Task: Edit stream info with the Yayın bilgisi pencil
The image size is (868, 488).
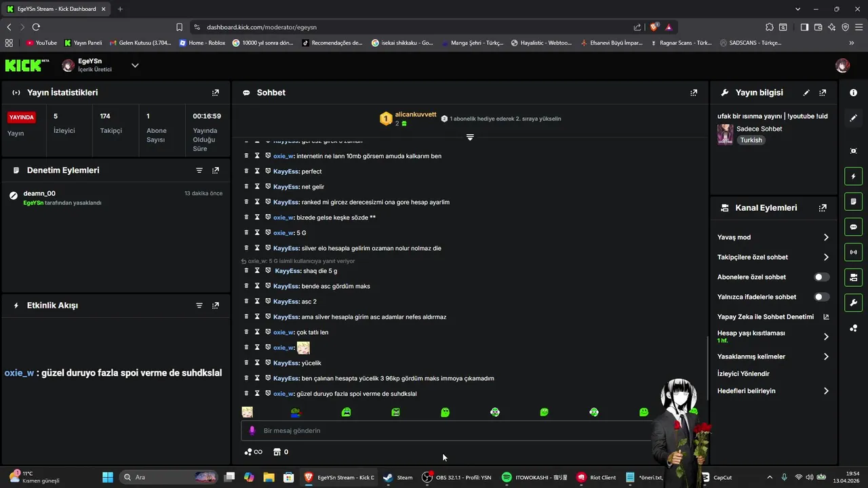Action: 806,93
